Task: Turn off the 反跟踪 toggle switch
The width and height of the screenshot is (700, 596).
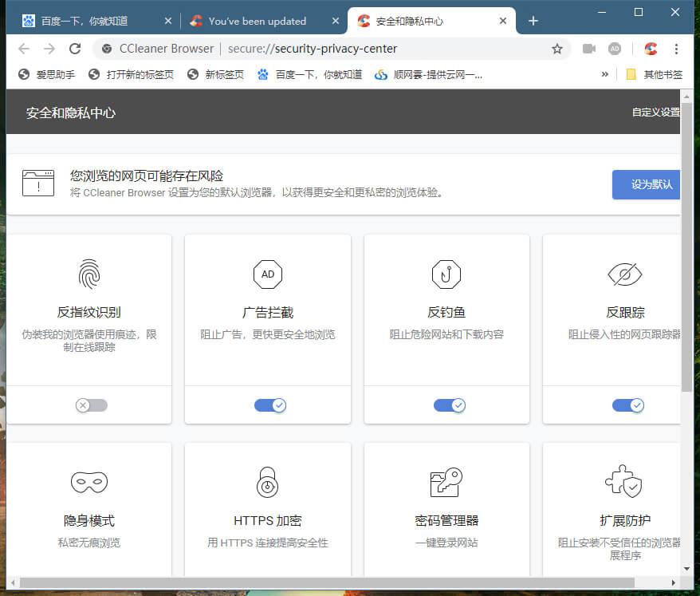Action: click(x=627, y=405)
